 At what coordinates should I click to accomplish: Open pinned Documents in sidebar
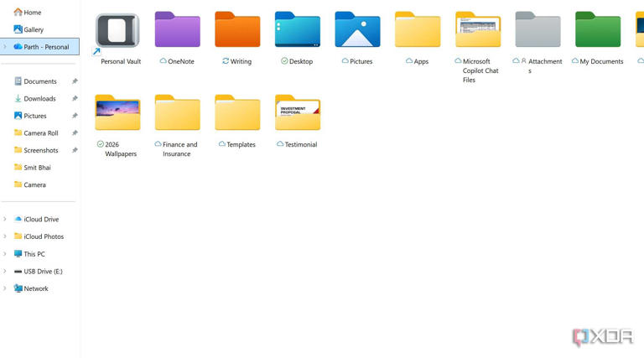click(x=35, y=81)
